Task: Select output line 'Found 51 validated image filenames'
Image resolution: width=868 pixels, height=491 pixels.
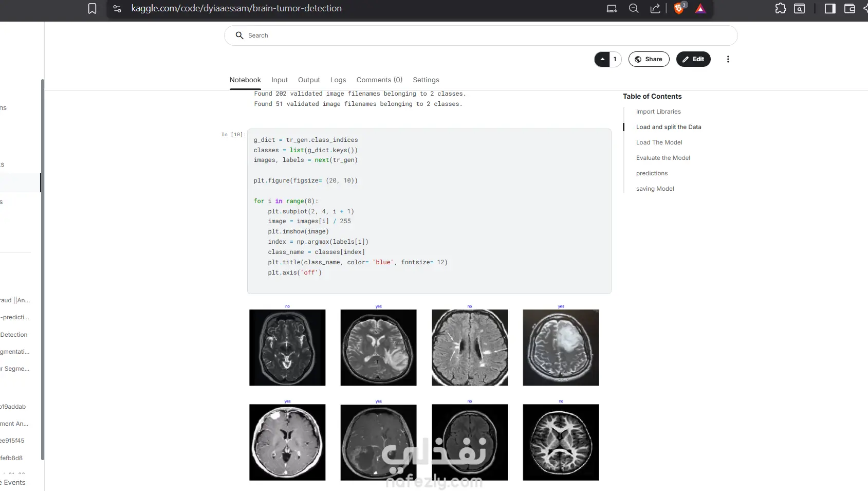Action: click(x=358, y=104)
